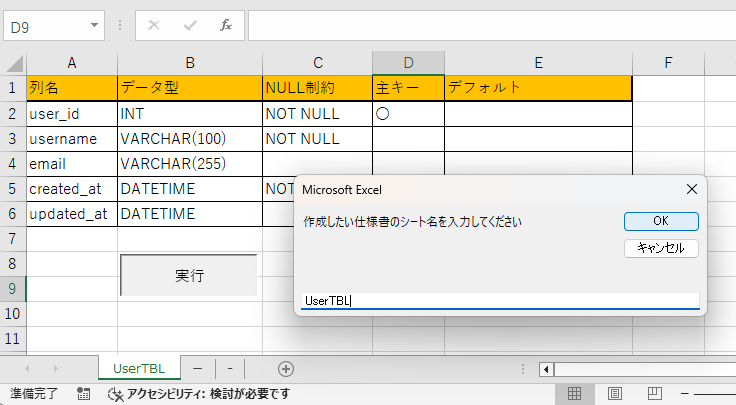Select column F header

(669, 62)
